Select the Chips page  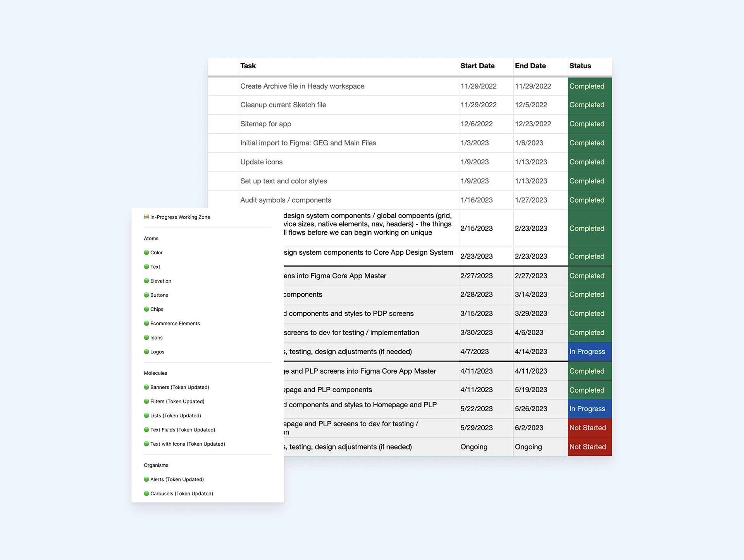[157, 309]
